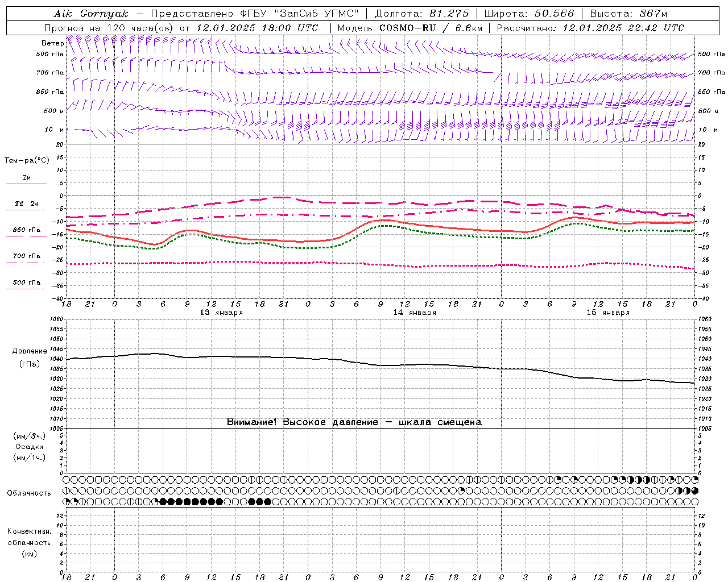Click the '(км)' unit label

(x=29, y=553)
